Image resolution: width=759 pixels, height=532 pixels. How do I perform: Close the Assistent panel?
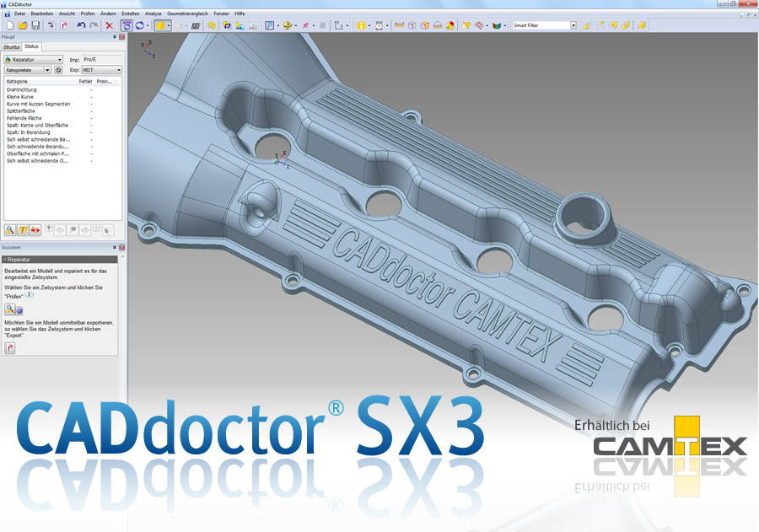coord(122,247)
